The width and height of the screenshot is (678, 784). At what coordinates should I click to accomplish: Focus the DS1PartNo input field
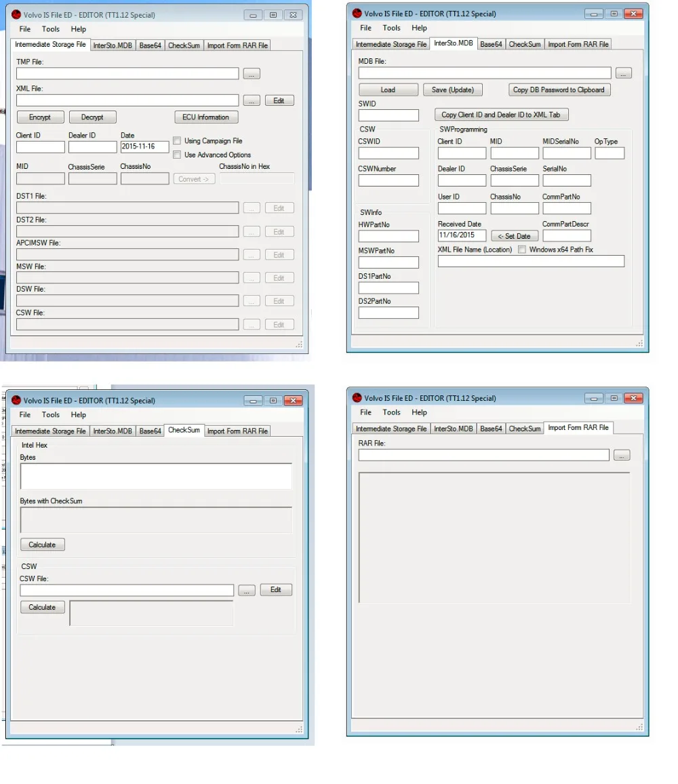click(388, 288)
